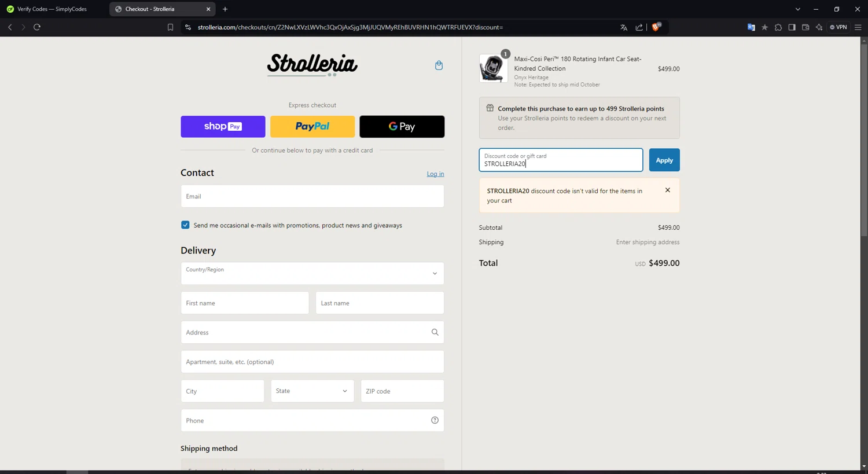Open the Country/Region dropdown
The height and width of the screenshot is (474, 868).
click(x=312, y=273)
